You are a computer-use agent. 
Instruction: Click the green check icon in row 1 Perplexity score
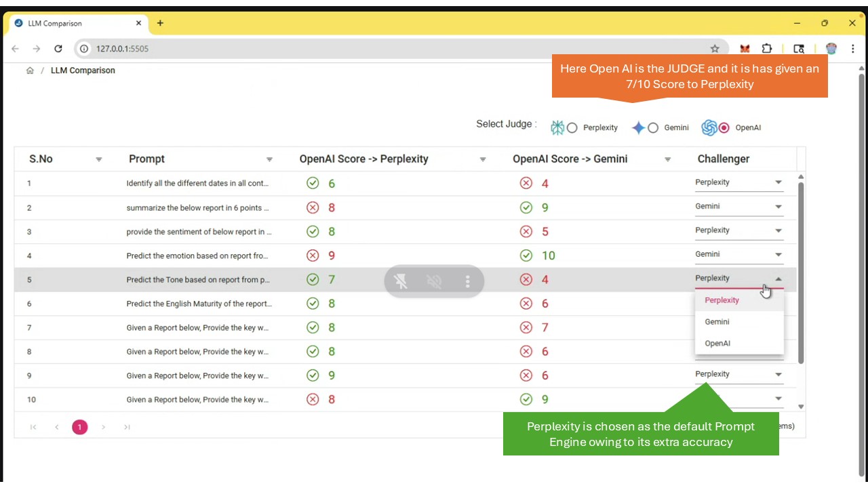pyautogui.click(x=313, y=183)
